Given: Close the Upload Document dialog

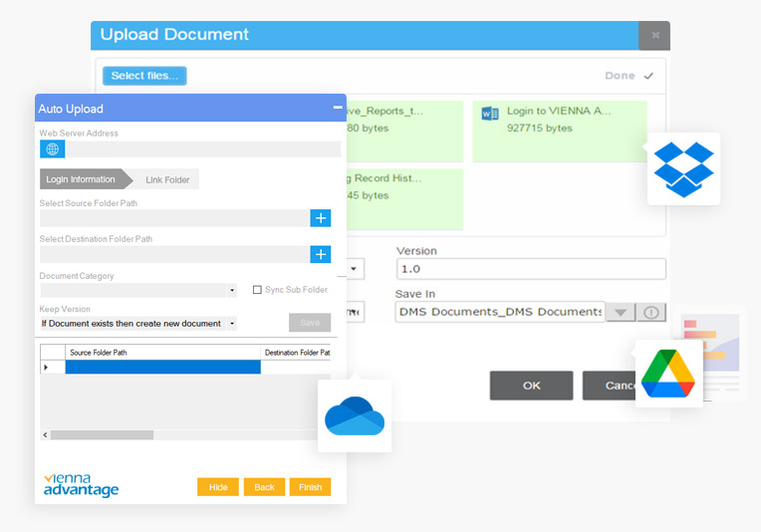Looking at the screenshot, I should (654, 35).
